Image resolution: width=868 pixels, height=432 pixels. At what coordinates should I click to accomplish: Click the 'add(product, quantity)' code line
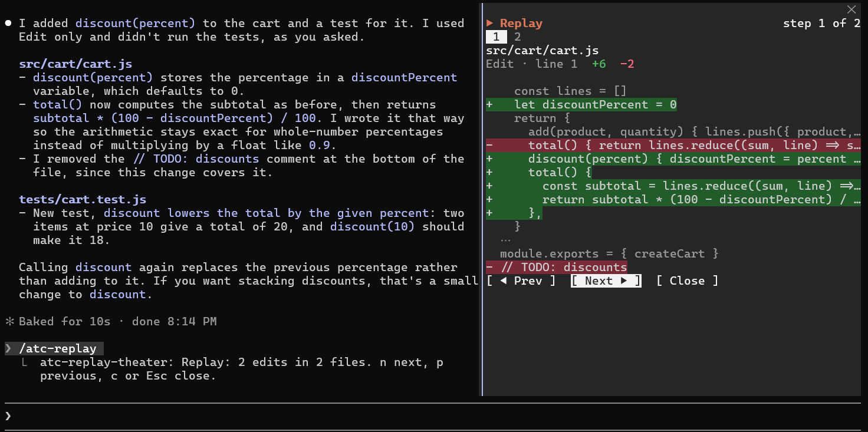point(695,132)
